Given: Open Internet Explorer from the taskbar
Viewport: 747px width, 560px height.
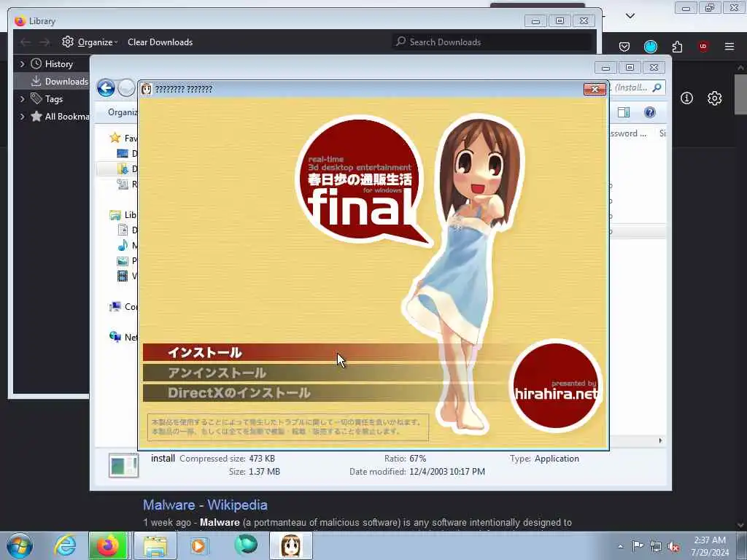Looking at the screenshot, I should (64, 545).
